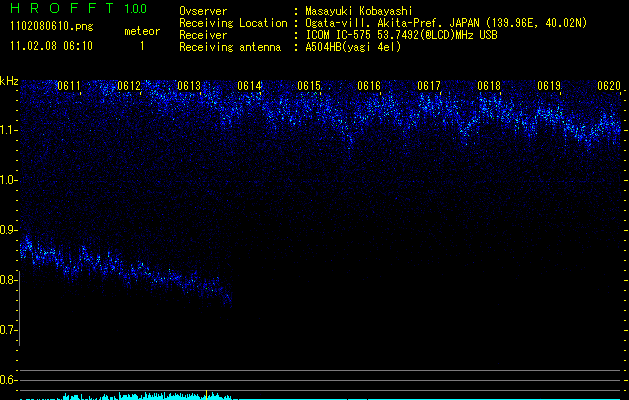Click the 0.9 frequency axis label

pos(9,230)
